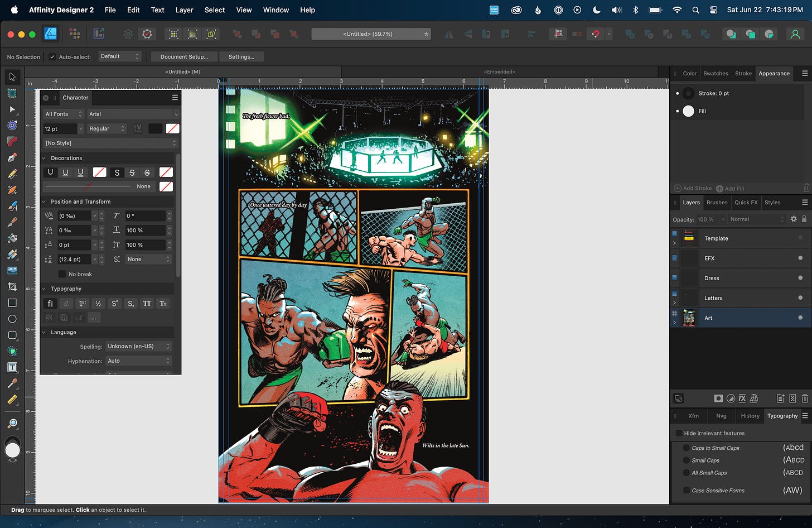812x528 pixels.
Task: Open the Regular font style dropdown
Action: [x=107, y=128]
